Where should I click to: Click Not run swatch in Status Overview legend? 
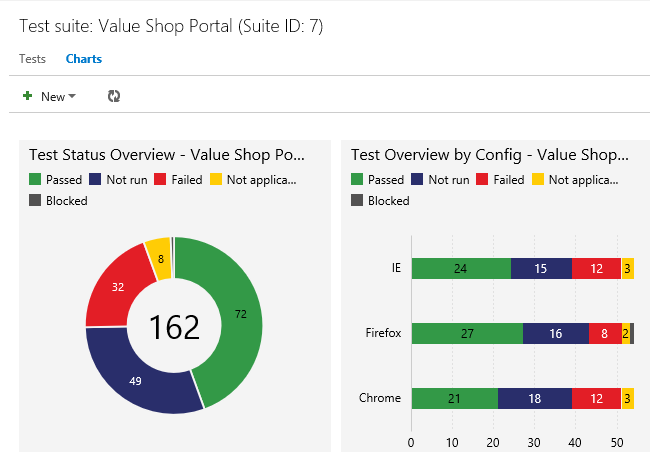(x=95, y=180)
